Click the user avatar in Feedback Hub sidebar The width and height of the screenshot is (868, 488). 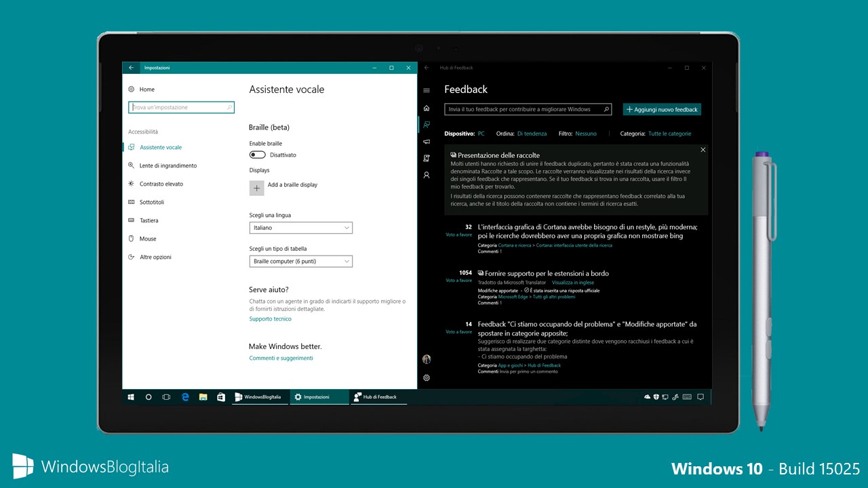427,359
